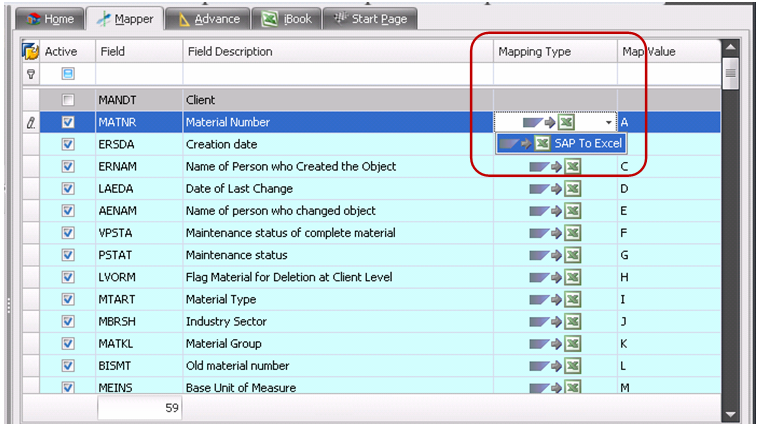Click the mapping type icon for MTART row
The image size is (759, 428).
(555, 299)
